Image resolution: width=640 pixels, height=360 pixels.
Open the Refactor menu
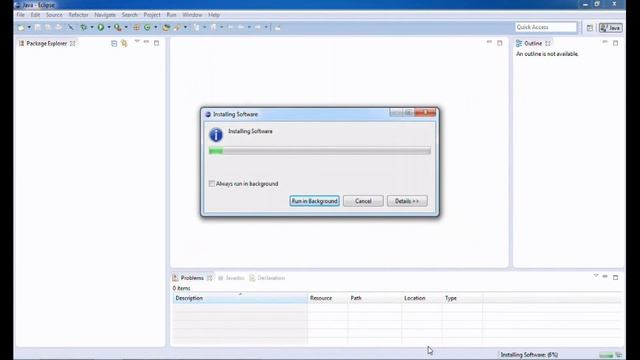tap(78, 15)
